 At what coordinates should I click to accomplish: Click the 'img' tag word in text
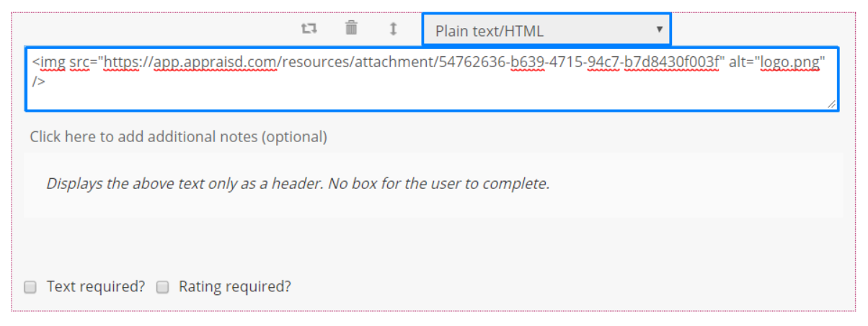click(x=53, y=62)
